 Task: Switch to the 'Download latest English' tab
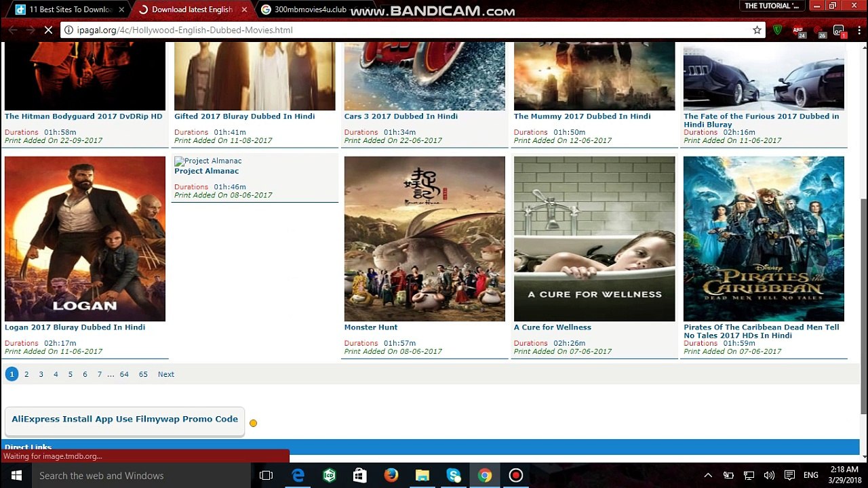[191, 9]
